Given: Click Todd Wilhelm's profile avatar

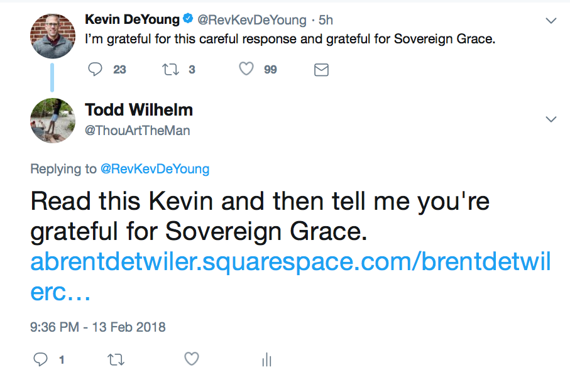Looking at the screenshot, I should (x=53, y=120).
